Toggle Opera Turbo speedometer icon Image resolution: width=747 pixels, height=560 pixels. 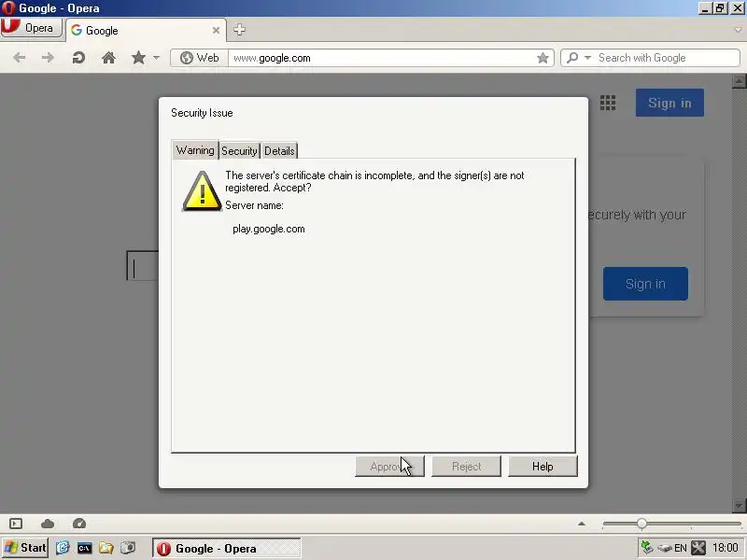pyautogui.click(x=79, y=524)
